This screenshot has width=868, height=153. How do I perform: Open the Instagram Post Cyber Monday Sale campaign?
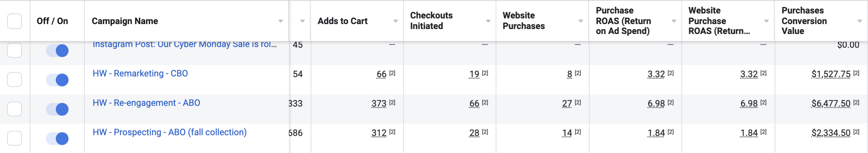pyautogui.click(x=185, y=45)
